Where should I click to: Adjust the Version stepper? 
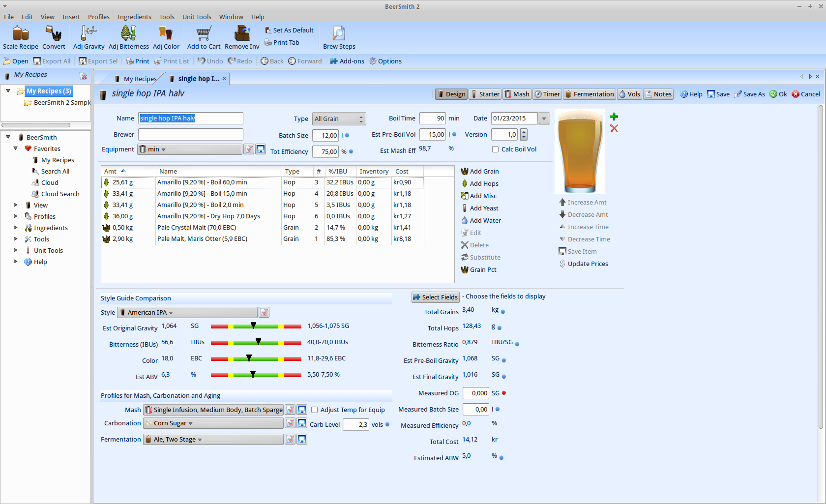click(524, 134)
